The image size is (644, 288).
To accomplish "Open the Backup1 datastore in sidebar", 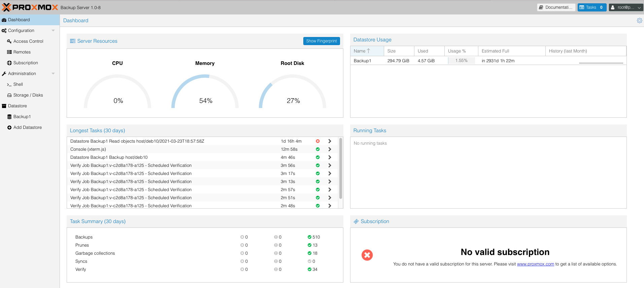I will click(x=30, y=117).
